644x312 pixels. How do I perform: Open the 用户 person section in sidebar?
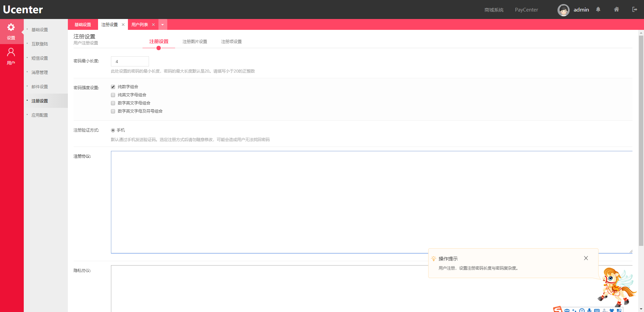point(12,56)
